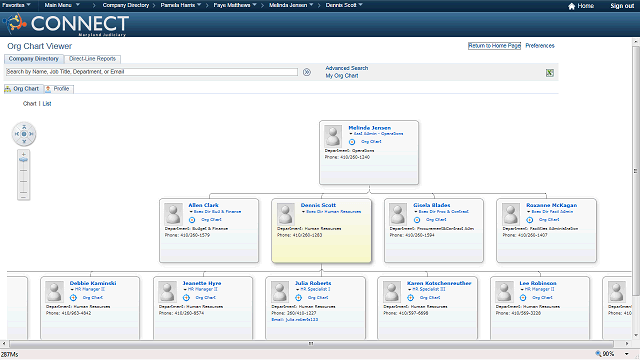
Task: Click Jeanette Hyre's org chart target icon
Action: [186, 298]
